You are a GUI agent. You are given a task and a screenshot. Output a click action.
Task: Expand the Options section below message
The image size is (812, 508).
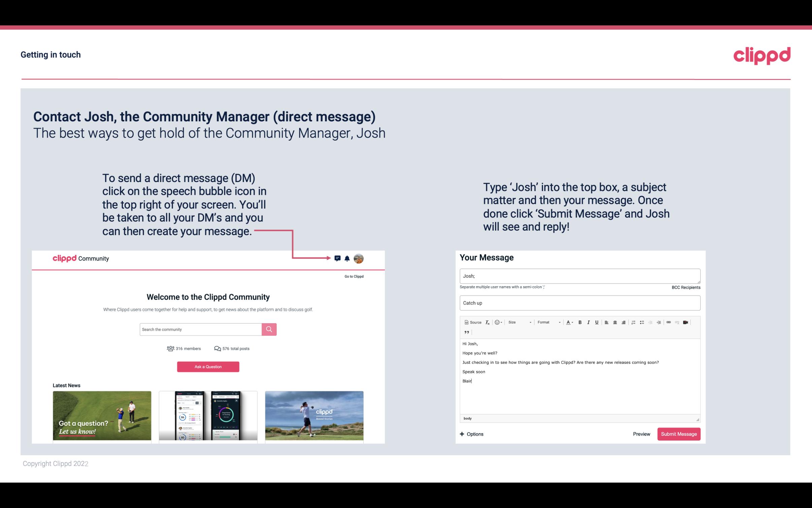pyautogui.click(x=471, y=434)
